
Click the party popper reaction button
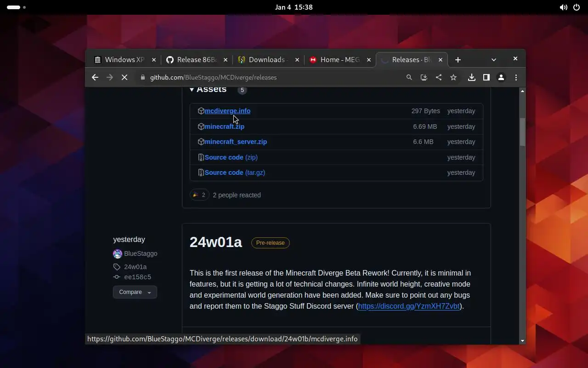(x=199, y=195)
